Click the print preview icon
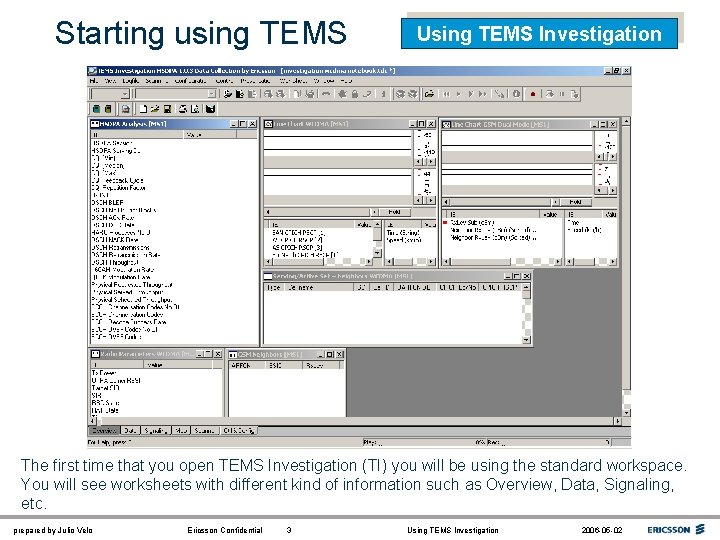The width and height of the screenshot is (720, 540). point(195,109)
